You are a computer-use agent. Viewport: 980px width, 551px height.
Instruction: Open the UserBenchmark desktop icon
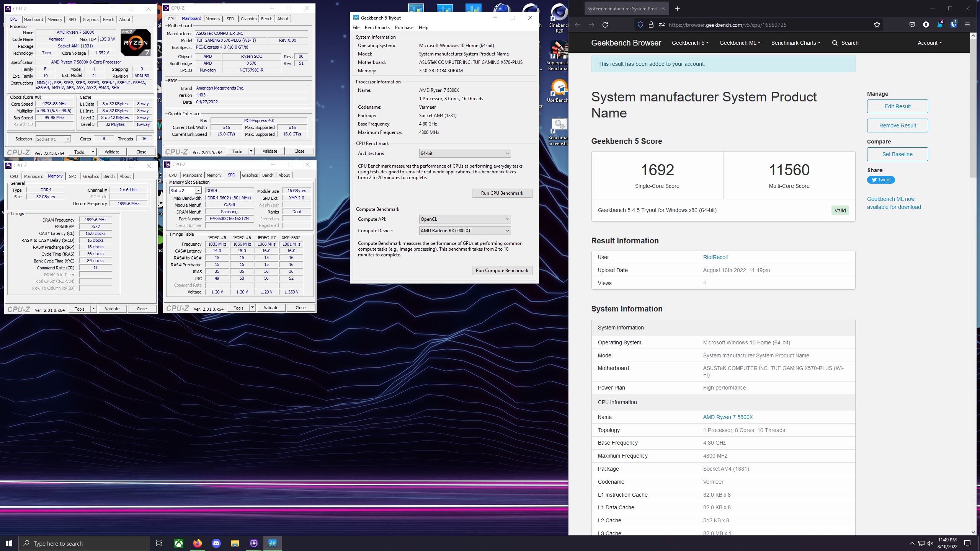click(x=559, y=91)
